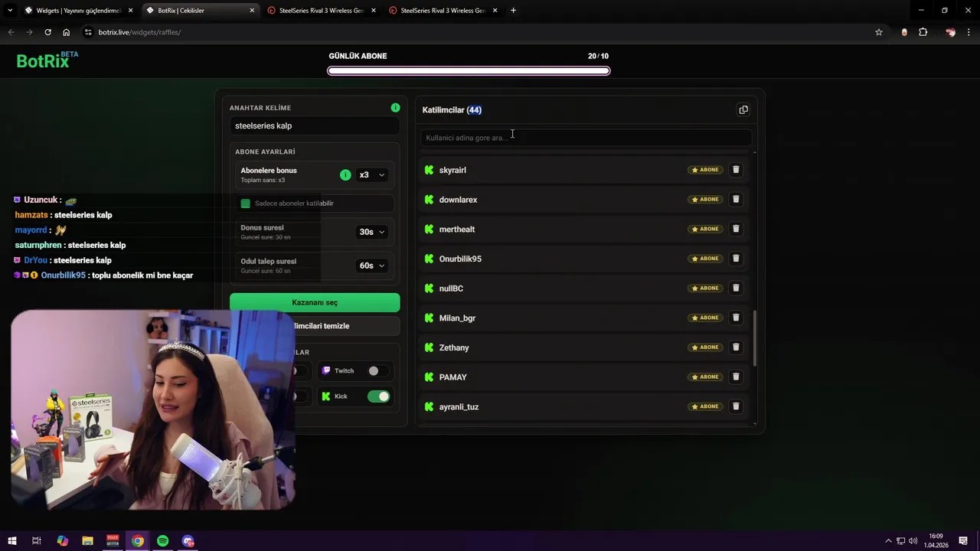Open the Odul talep suresi 60s dropdown
Viewport: 980px width, 551px height.
(372, 266)
